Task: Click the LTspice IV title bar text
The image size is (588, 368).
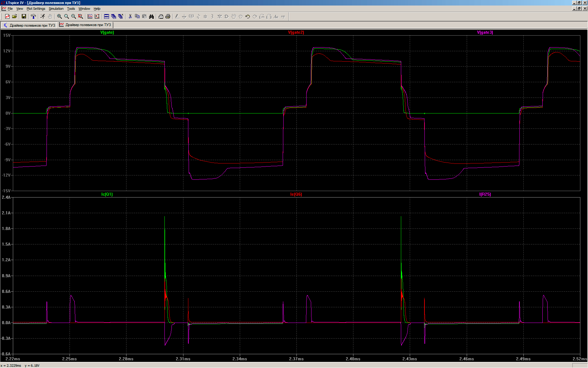Action: [43, 3]
